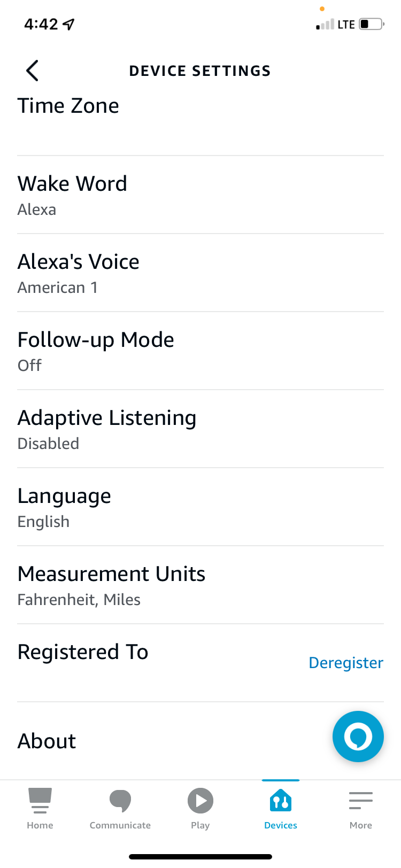Tap the Devices house icon
The height and width of the screenshot is (868, 401).
coord(281,800)
